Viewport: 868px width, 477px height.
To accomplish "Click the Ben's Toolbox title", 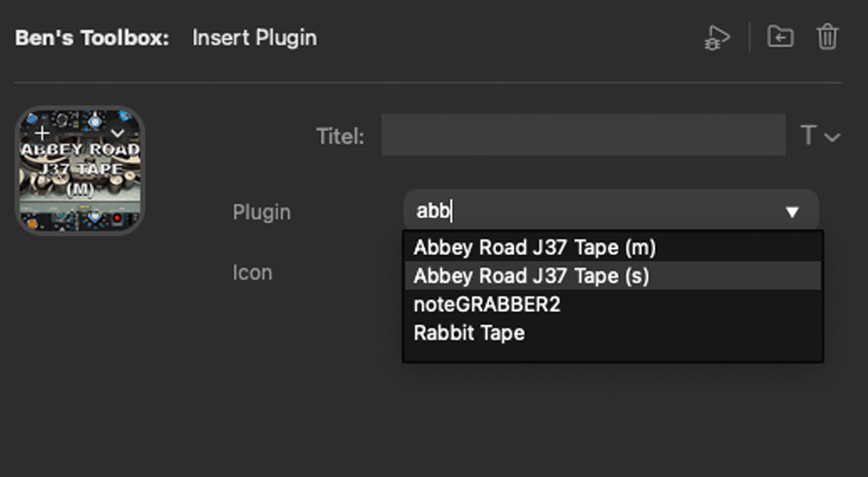I will 92,38.
